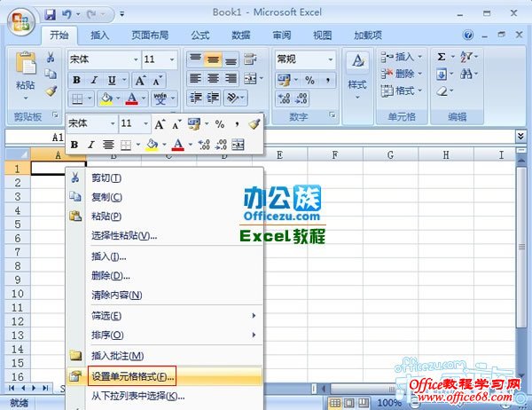Image resolution: width=532 pixels, height=410 pixels.
Task: Toggle Bold in the ribbon Font group
Action: (76, 80)
